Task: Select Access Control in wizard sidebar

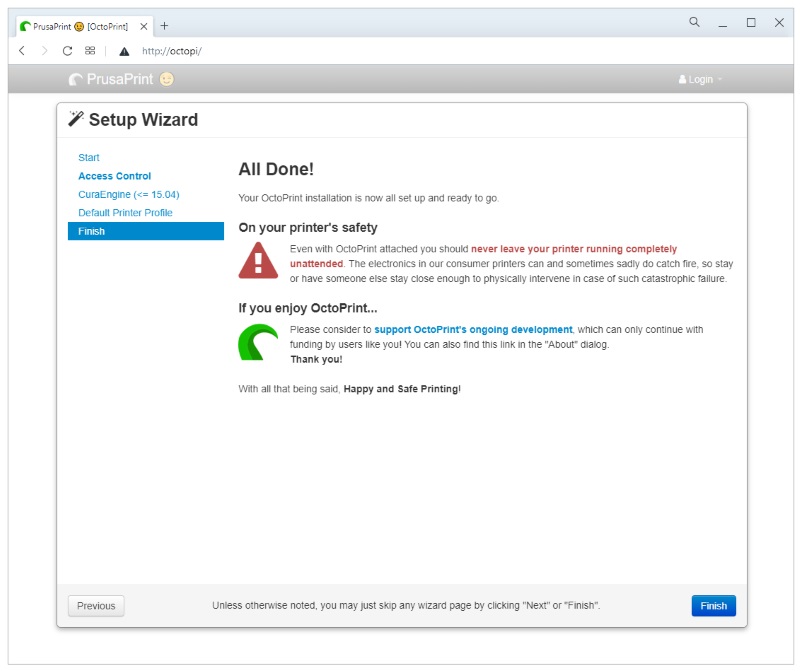Action: (x=114, y=176)
